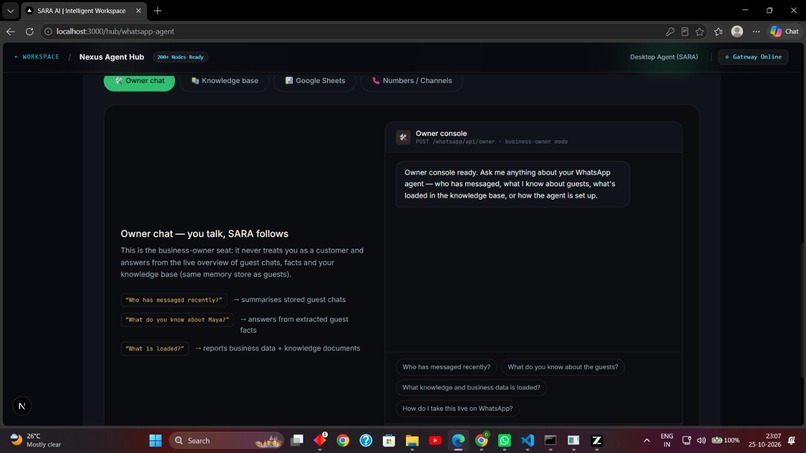The image size is (806, 453).
Task: Open Google Chrome from the taskbar
Action: pyautogui.click(x=343, y=441)
